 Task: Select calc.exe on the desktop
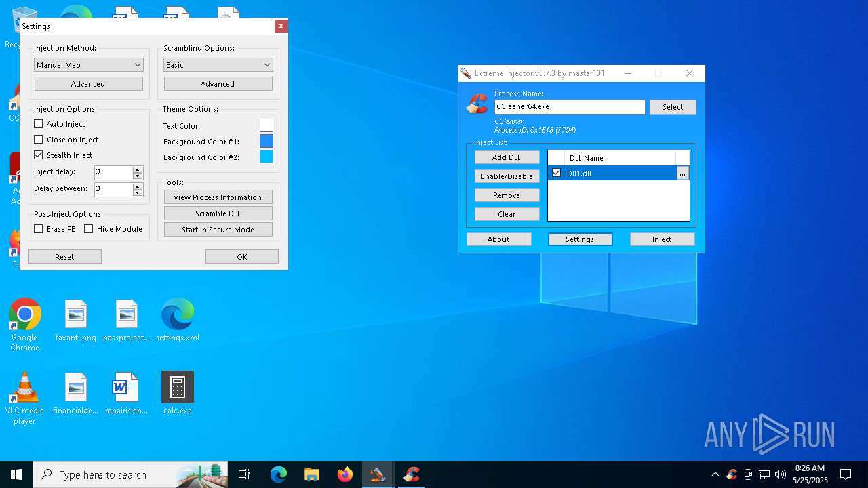click(x=178, y=394)
